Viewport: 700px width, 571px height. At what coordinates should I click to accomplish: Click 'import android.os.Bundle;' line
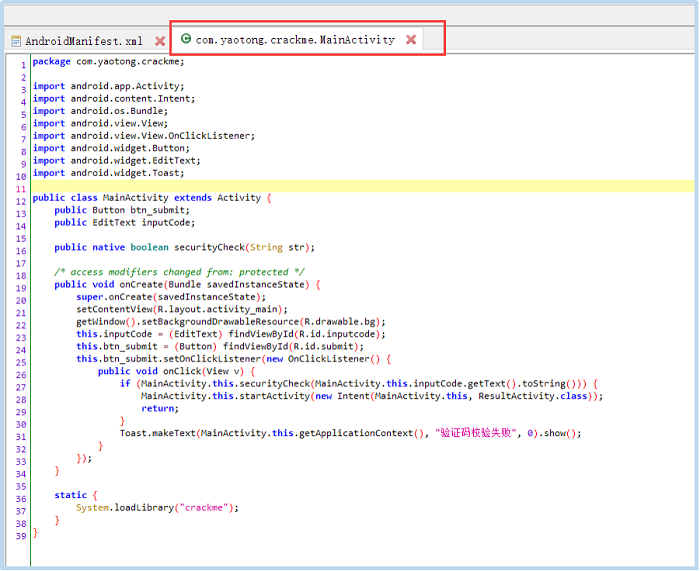tap(100, 111)
